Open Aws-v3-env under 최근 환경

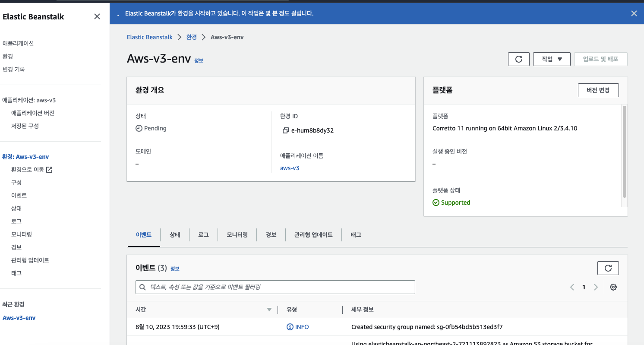pos(19,318)
